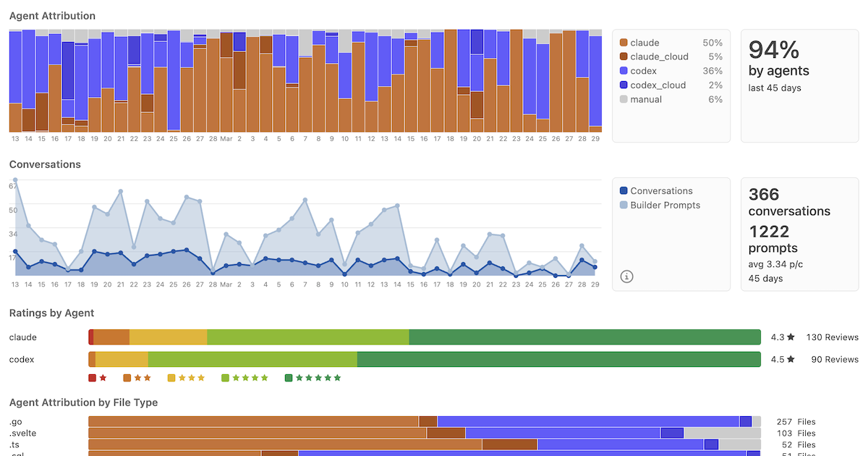
Task: Select the single red star in ratings legend
Action: click(x=103, y=378)
